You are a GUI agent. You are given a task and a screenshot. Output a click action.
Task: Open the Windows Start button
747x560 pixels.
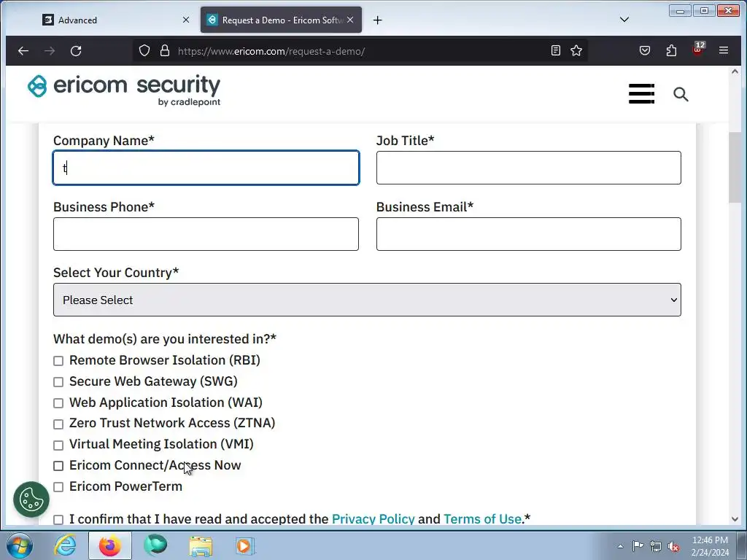20,545
